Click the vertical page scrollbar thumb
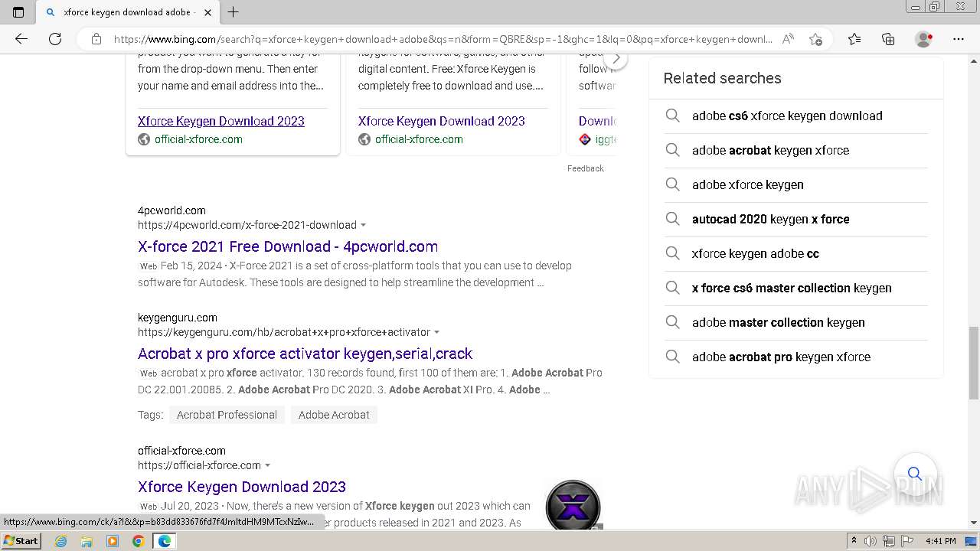 point(974,362)
